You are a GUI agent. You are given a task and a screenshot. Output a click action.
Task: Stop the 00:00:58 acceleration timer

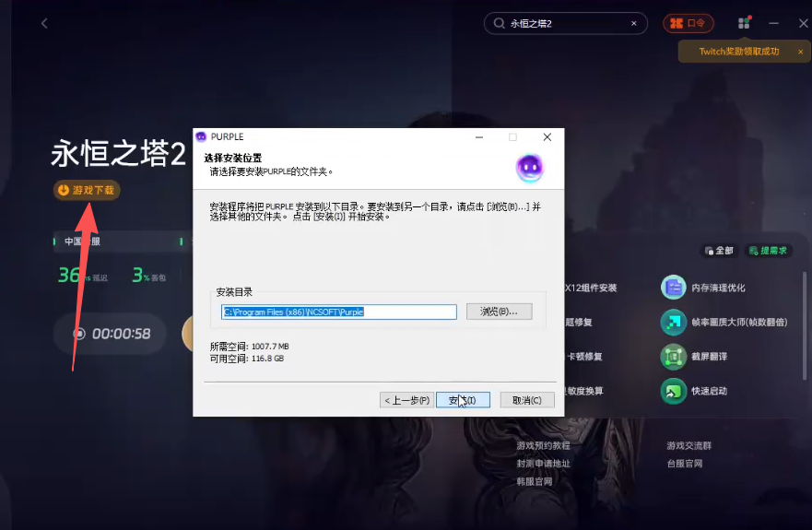(x=80, y=334)
